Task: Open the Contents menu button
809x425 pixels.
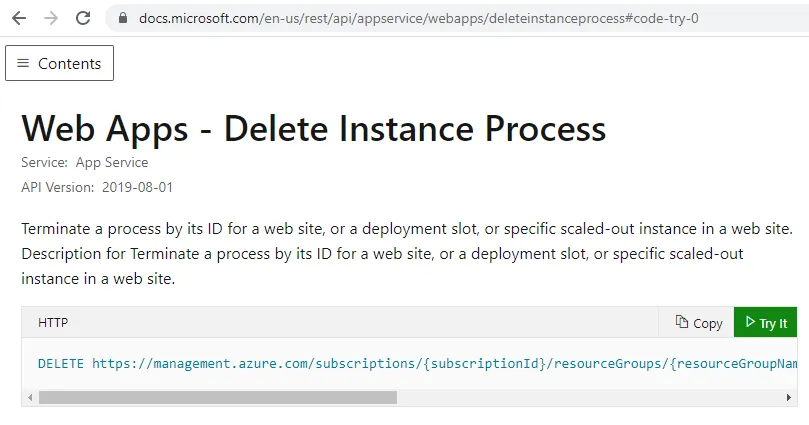Action: [x=59, y=63]
